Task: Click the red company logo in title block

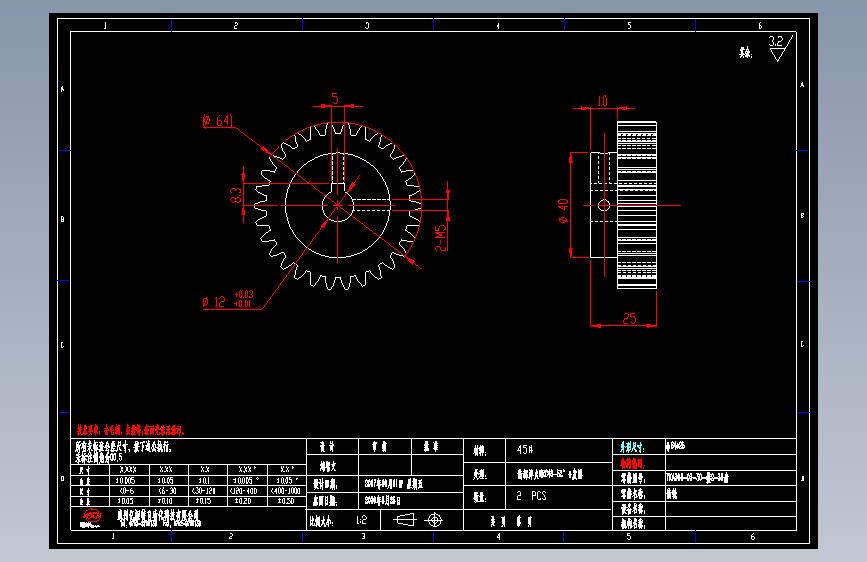Action: pos(91,517)
